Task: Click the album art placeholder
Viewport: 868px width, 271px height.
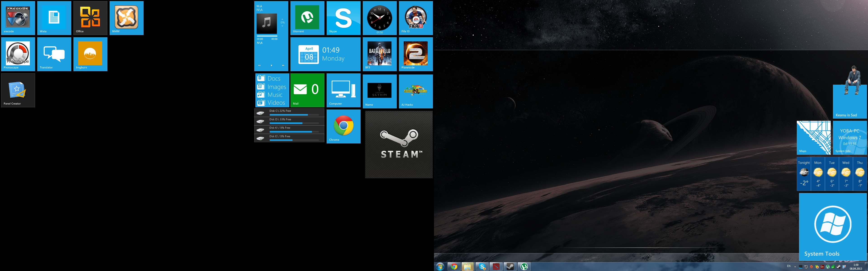Action: [267, 24]
